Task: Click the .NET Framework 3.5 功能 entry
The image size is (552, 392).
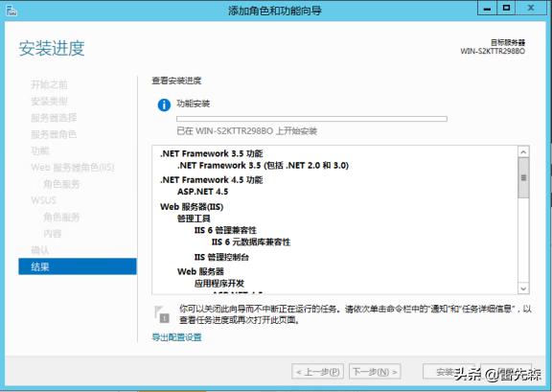Action: click(x=211, y=153)
